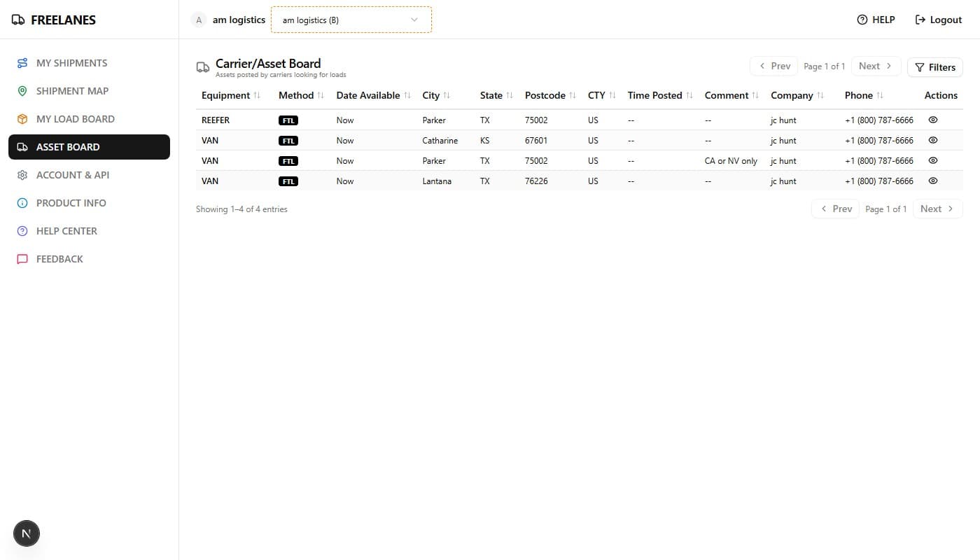Click the Carrier/Asset Board truck icon
This screenshot has height=560, width=980.
click(203, 67)
